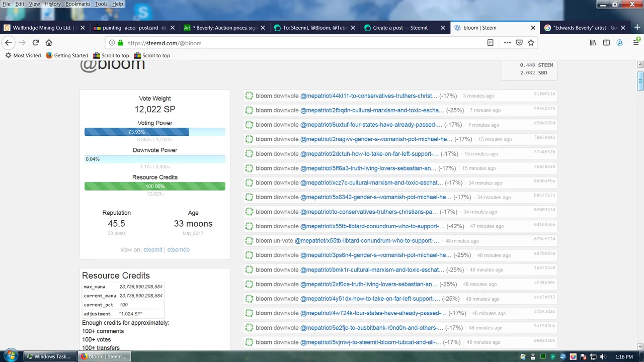Select the Windows Task taskbar button
This screenshot has width=644, height=362.
pyautogui.click(x=49, y=356)
